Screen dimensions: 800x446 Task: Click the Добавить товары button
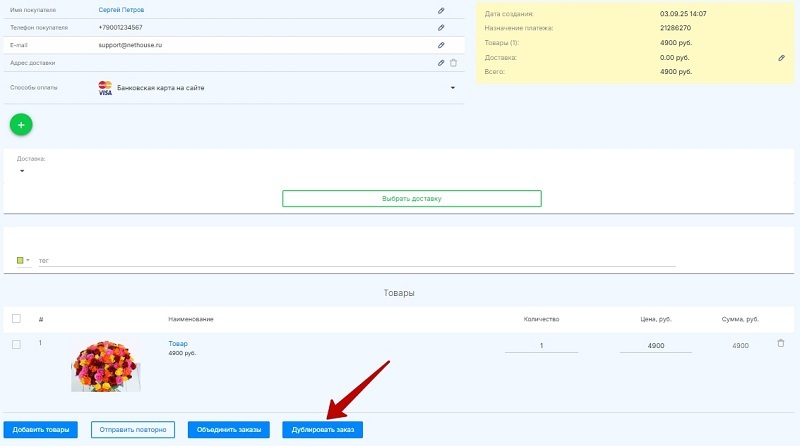[x=41, y=430]
